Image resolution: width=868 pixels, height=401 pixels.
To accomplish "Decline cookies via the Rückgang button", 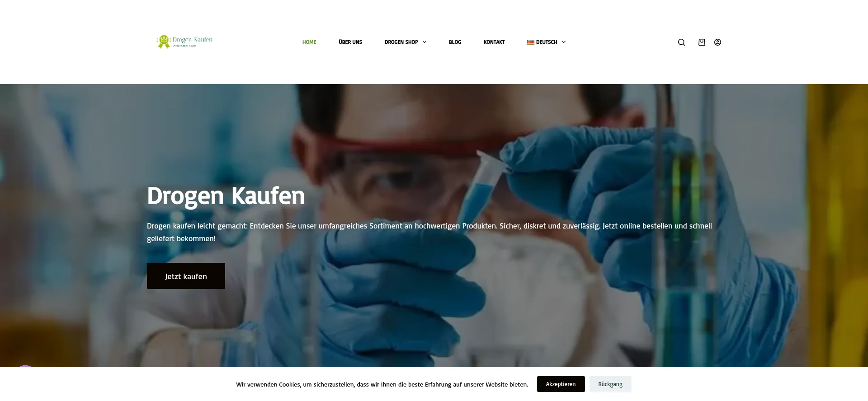I will click(610, 384).
